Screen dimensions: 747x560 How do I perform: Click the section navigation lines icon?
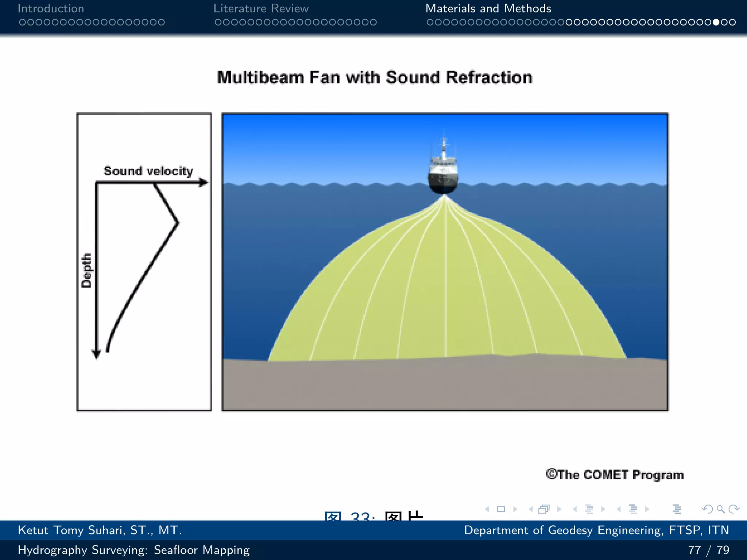[633, 509]
